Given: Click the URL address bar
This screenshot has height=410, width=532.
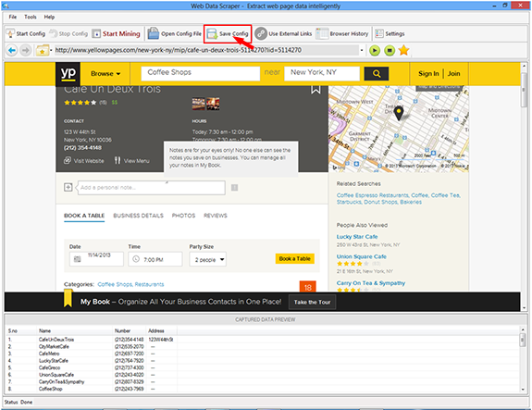Looking at the screenshot, I should pyautogui.click(x=206, y=50).
